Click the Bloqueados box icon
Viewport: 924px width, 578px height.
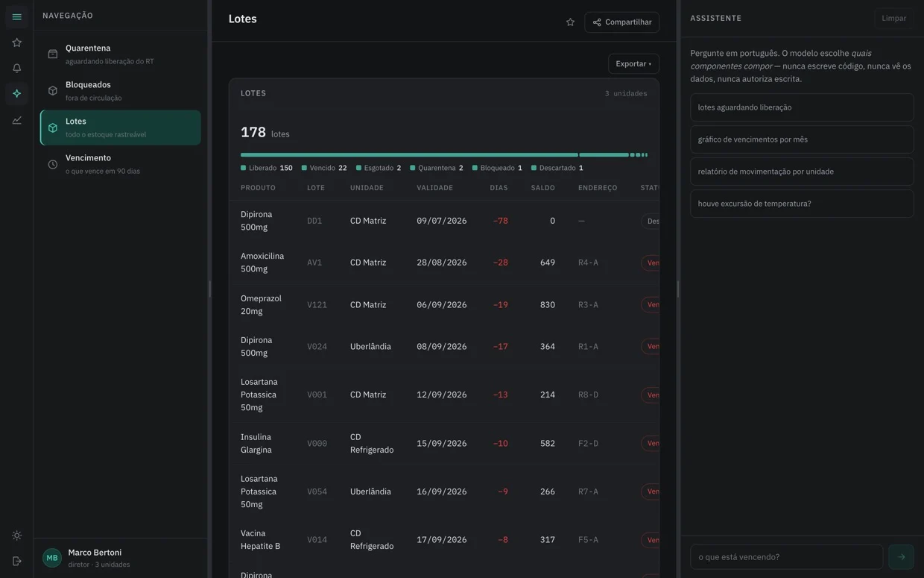pos(52,91)
